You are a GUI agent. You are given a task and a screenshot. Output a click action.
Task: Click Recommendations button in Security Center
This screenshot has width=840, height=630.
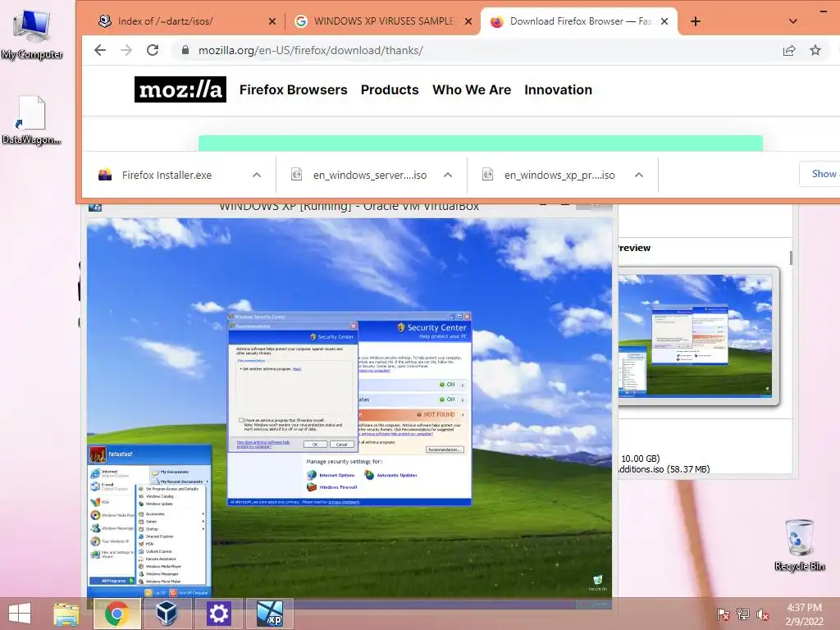(445, 450)
